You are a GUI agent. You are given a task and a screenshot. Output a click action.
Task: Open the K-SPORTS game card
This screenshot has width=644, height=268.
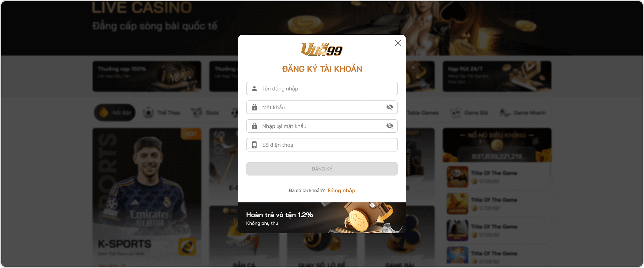[x=147, y=197]
